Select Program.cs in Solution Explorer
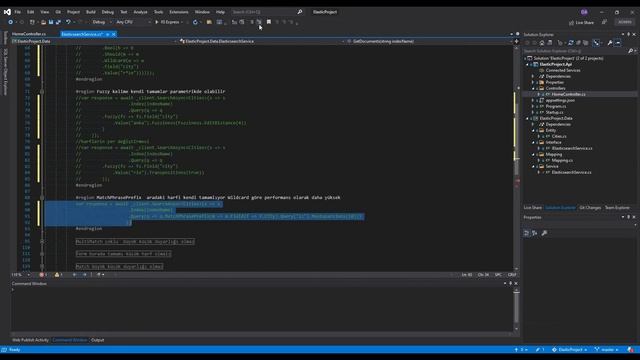The width and height of the screenshot is (640, 360). click(556, 106)
